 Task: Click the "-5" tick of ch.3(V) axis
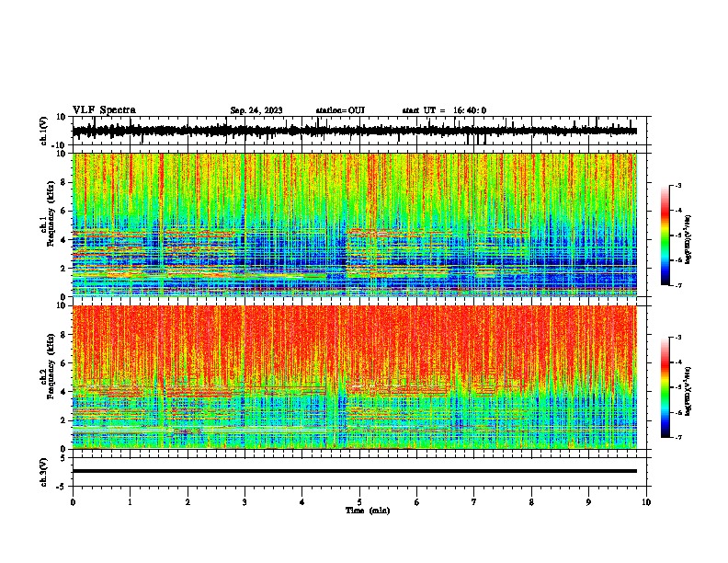[x=62, y=487]
